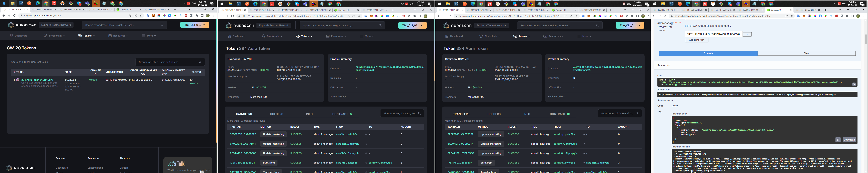Viewport: 868px width, 173px height.
Task: Open the MetaMask fox extension in Swagger UI window
Action: pos(804,16)
